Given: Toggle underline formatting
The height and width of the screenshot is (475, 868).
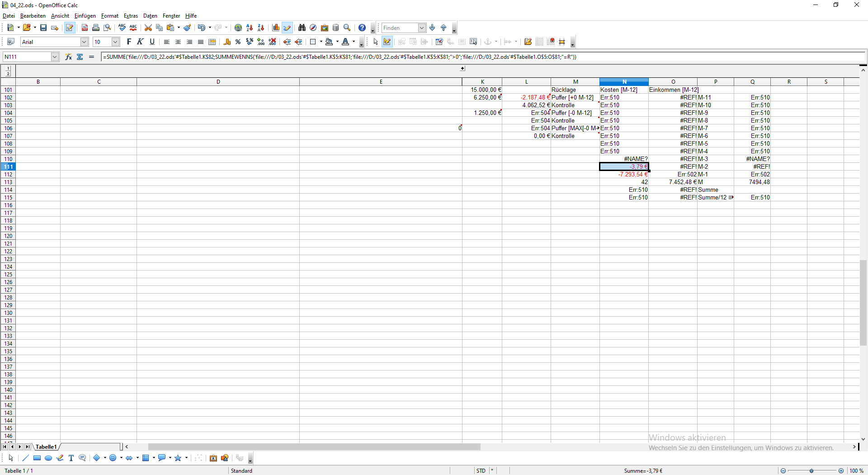Looking at the screenshot, I should (152, 42).
